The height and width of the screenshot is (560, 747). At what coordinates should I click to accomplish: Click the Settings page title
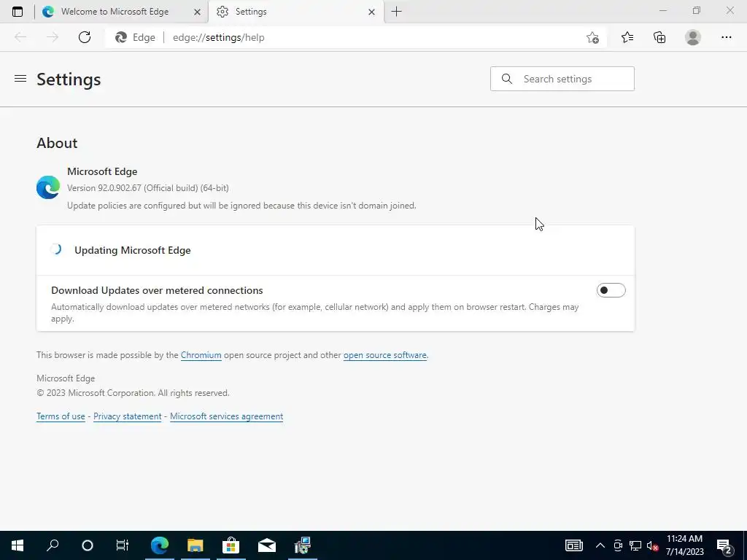(69, 79)
